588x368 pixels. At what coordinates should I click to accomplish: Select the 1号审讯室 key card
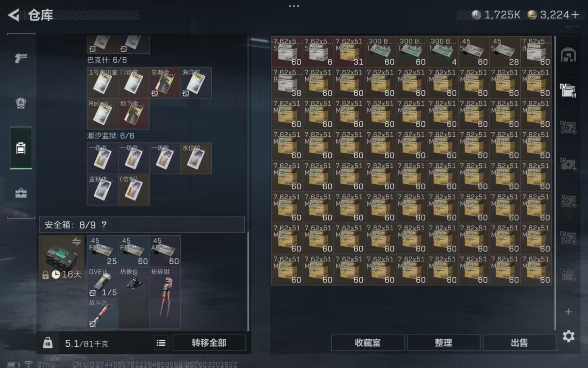103,83
